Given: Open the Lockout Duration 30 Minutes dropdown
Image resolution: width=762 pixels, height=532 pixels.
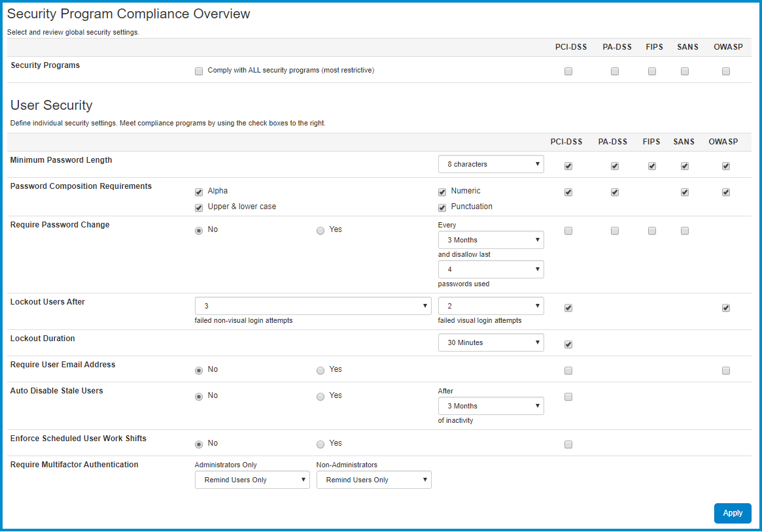Looking at the screenshot, I should point(491,342).
